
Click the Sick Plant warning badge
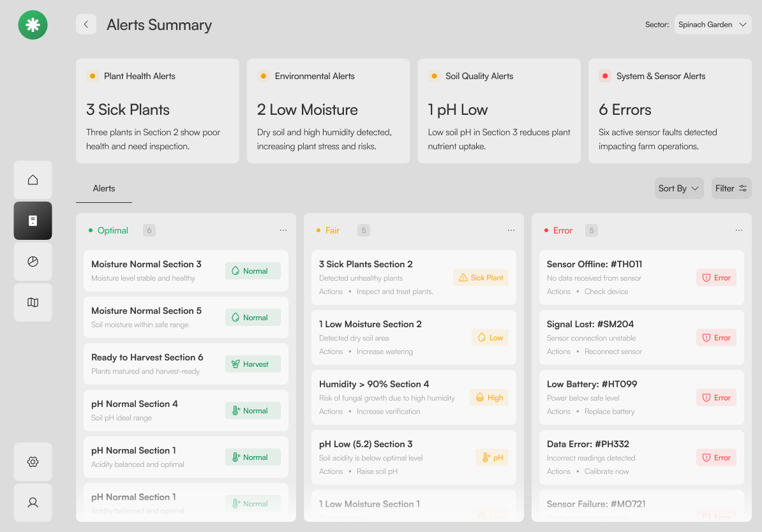(x=481, y=277)
